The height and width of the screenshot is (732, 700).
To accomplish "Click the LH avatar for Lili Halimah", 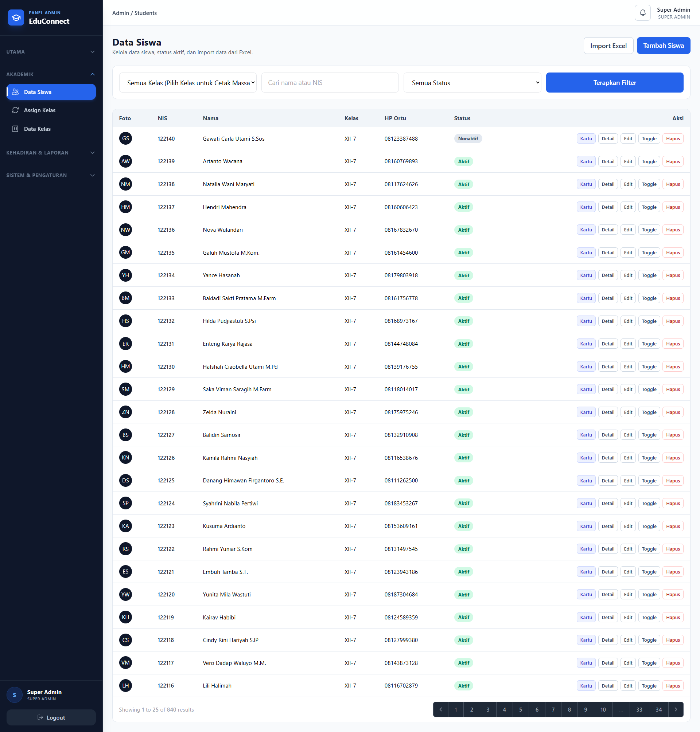I will coord(125,685).
